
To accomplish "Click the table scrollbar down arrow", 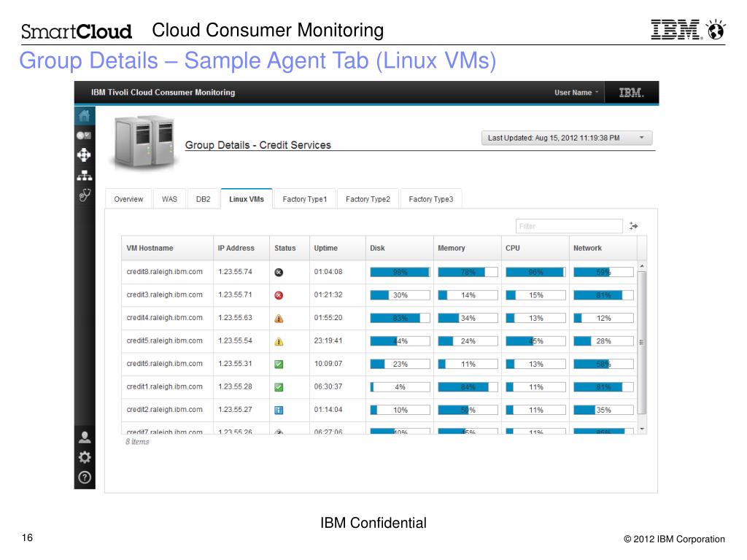I will pos(642,429).
